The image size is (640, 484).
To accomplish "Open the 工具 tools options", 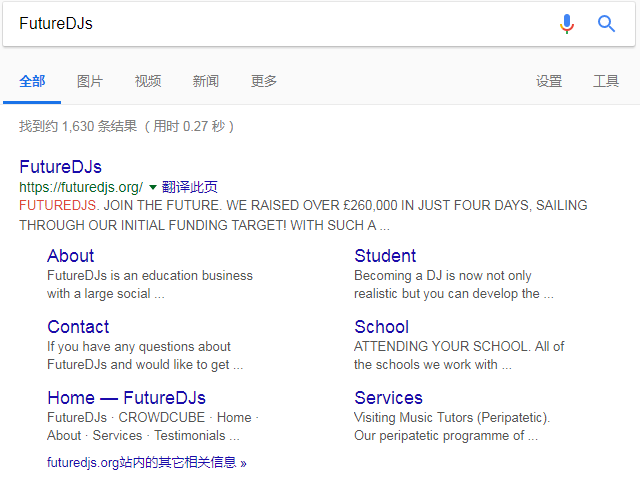I will click(606, 81).
